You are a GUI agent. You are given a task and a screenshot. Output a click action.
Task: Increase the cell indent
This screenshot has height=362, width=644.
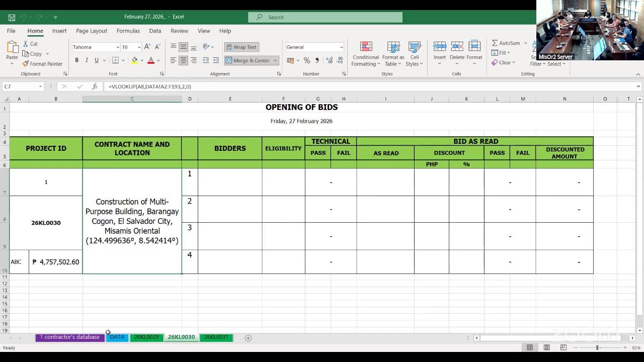pos(216,60)
